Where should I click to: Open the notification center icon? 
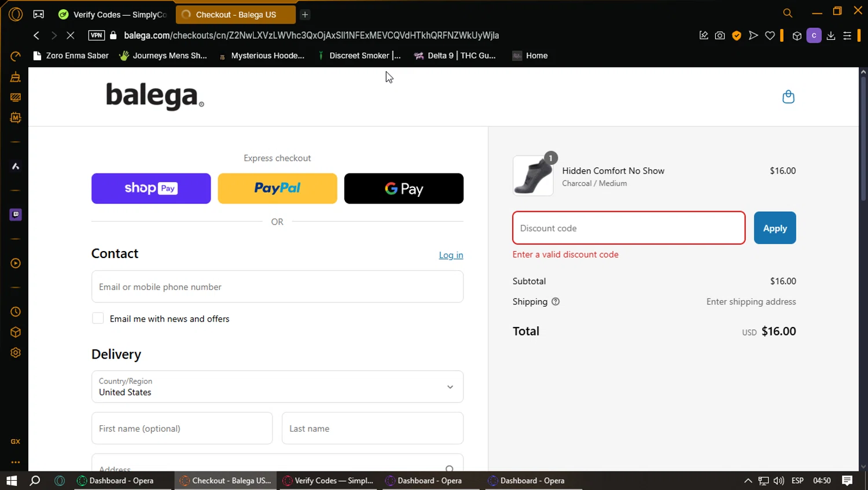point(847,481)
